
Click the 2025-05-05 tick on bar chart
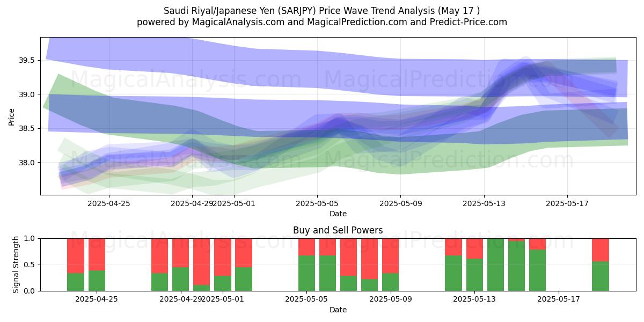coord(306,299)
